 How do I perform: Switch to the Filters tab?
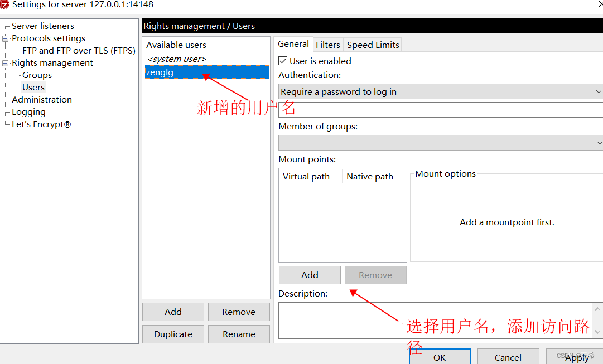(x=327, y=45)
